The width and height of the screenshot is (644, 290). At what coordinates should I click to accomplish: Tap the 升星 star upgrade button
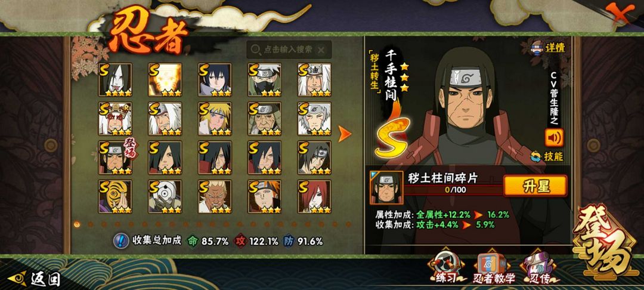click(x=535, y=186)
